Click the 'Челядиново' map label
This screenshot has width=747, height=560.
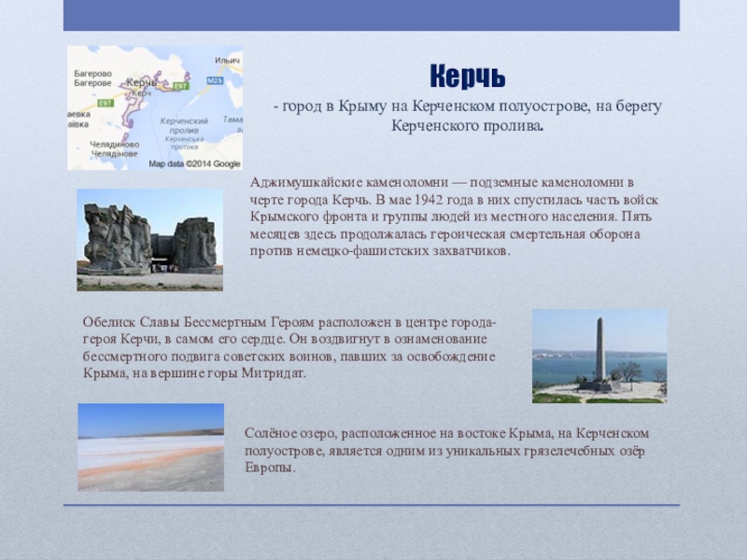click(115, 145)
